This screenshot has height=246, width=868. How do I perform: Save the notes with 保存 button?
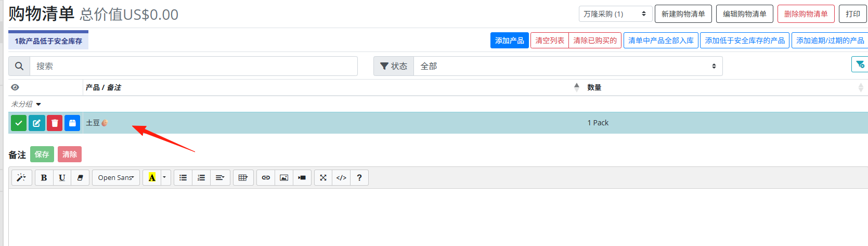click(x=42, y=154)
